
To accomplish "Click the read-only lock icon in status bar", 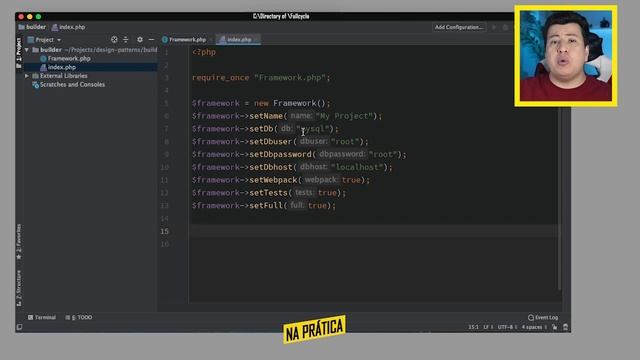I will coord(554,327).
